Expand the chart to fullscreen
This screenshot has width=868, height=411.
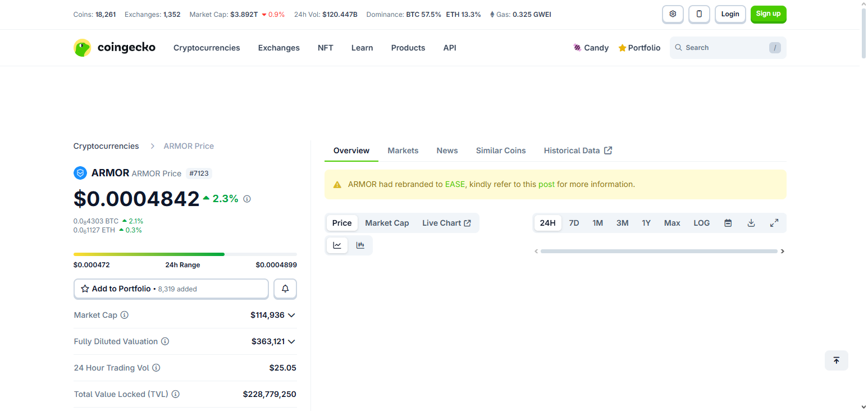click(774, 222)
